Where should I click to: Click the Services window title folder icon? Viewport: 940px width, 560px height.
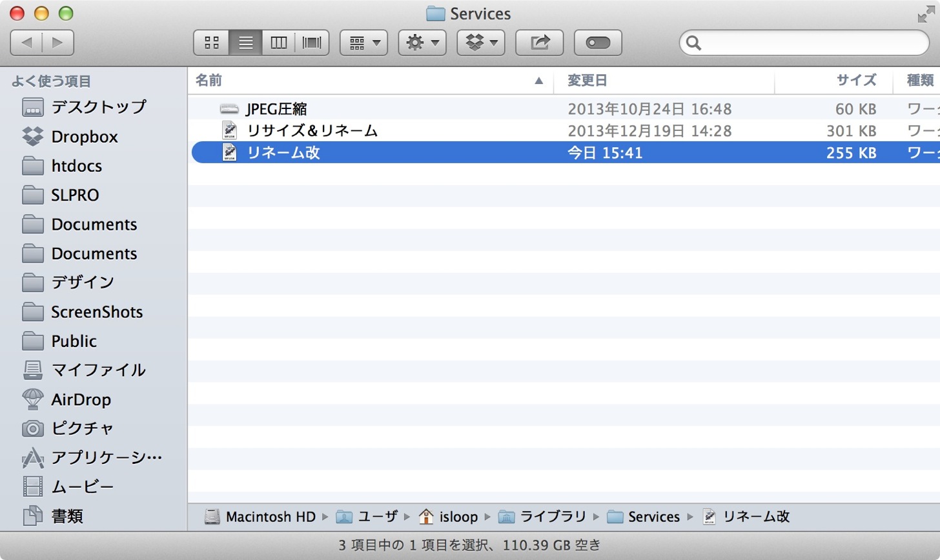(x=436, y=14)
